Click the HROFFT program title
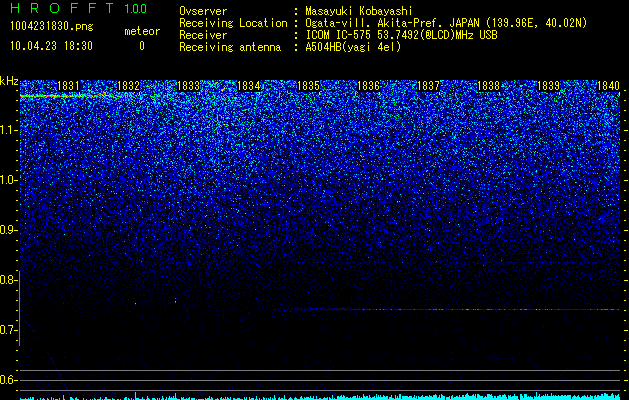 click(x=64, y=8)
